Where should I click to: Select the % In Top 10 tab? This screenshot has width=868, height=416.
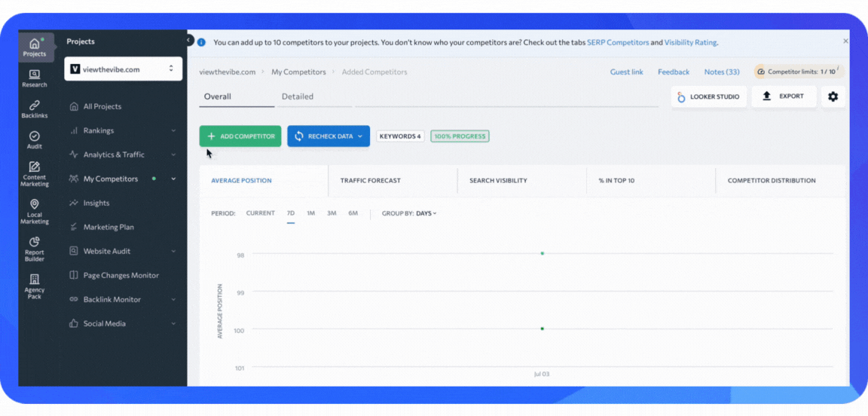tap(650, 181)
